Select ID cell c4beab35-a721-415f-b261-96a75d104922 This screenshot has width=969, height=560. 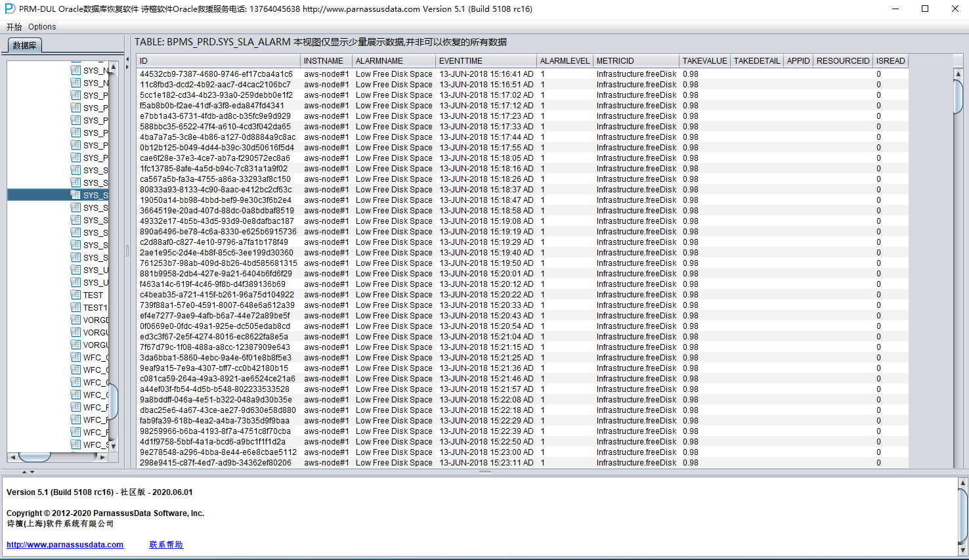(x=219, y=295)
